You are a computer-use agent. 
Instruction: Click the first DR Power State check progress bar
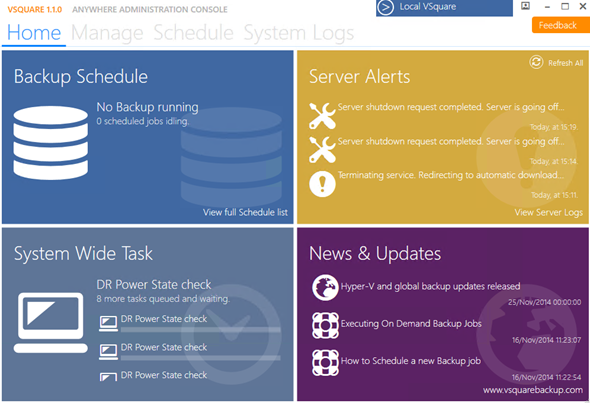tap(201, 330)
